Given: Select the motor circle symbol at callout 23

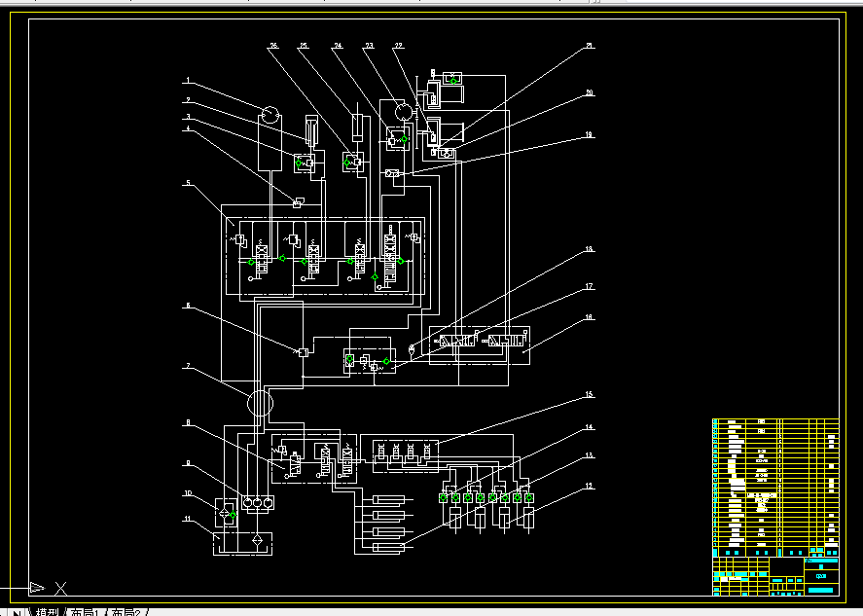Looking at the screenshot, I should (404, 112).
